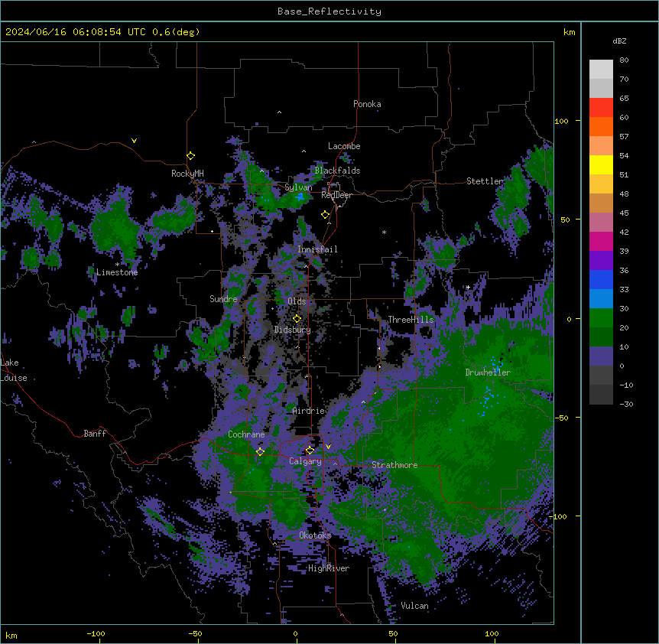Screen dimensions: 659x644
Task: Click the 80 value on the dBZ legend
Action: [x=624, y=60]
